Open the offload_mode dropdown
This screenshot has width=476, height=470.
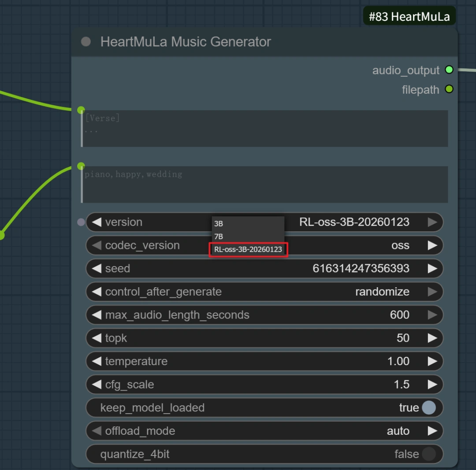pyautogui.click(x=264, y=431)
